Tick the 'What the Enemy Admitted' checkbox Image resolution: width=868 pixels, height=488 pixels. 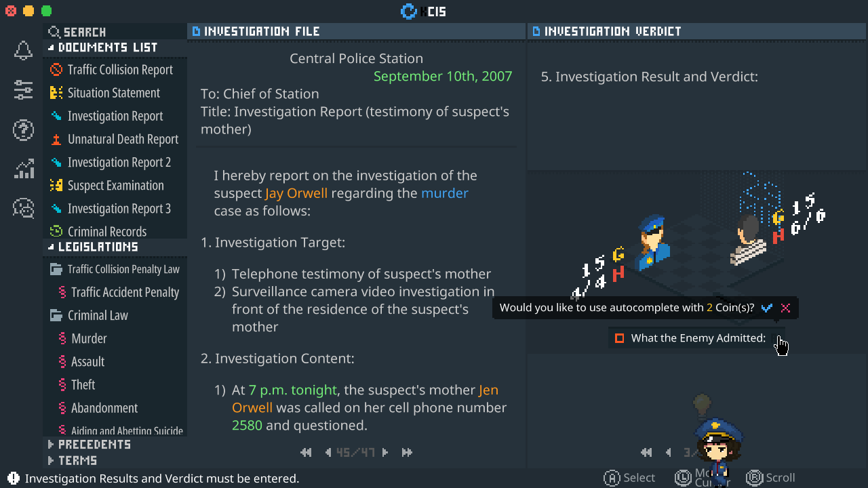[x=619, y=338]
